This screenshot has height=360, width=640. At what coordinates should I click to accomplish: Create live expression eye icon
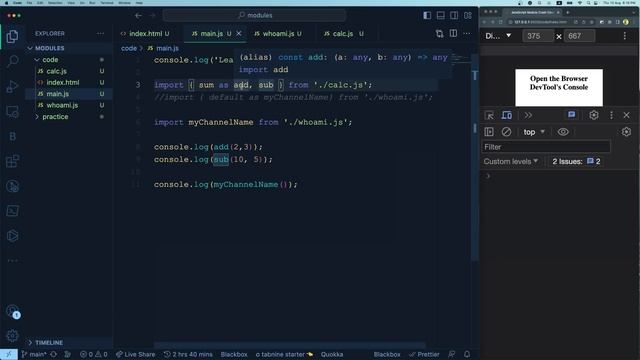pyautogui.click(x=563, y=132)
